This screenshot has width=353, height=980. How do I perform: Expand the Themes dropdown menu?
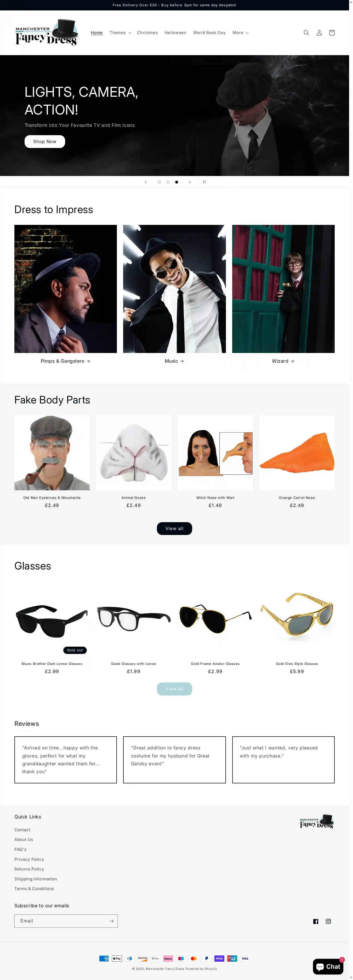(x=120, y=33)
